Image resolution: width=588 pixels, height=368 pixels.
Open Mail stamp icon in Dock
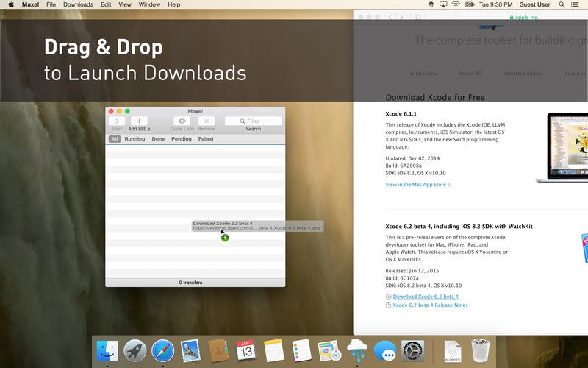(190, 351)
